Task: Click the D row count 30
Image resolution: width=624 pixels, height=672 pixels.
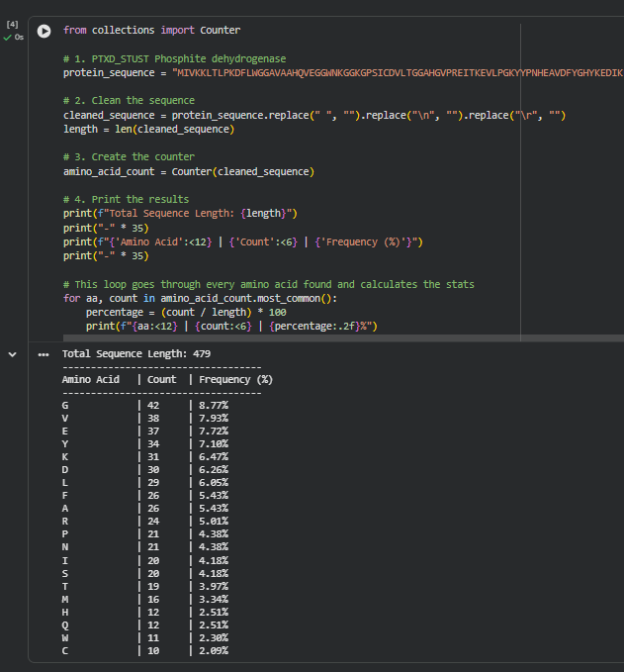Action: pyautogui.click(x=153, y=470)
